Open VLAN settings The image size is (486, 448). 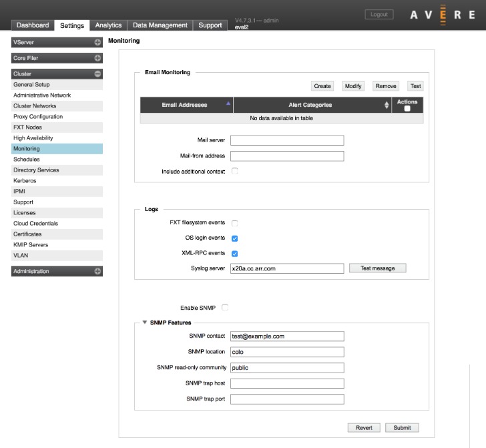pos(57,256)
